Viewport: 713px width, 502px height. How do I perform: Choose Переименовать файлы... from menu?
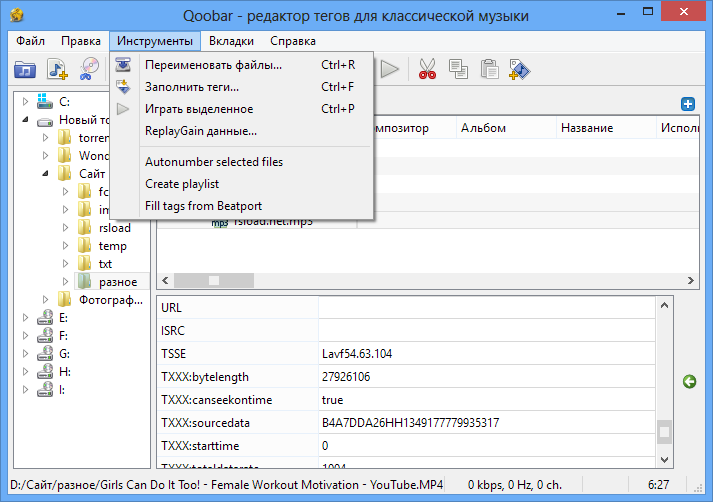pyautogui.click(x=241, y=65)
